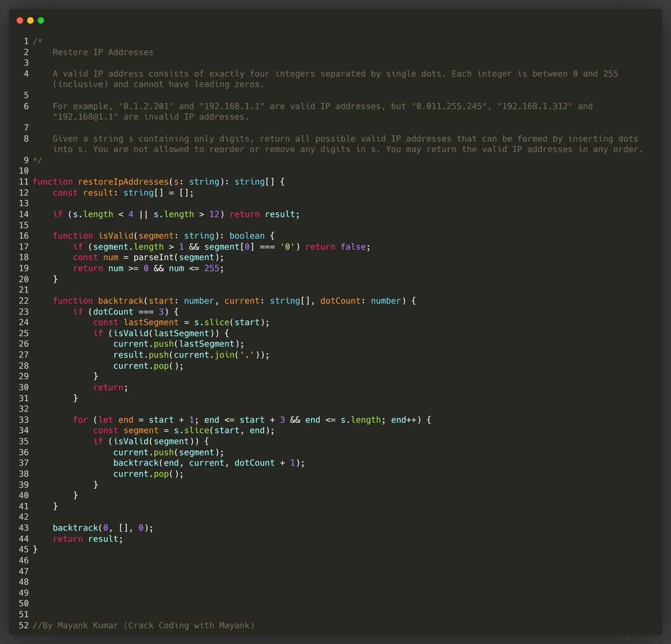The image size is (671, 644).
Task: Click "current.pop();" on line 38
Action: 148,474
